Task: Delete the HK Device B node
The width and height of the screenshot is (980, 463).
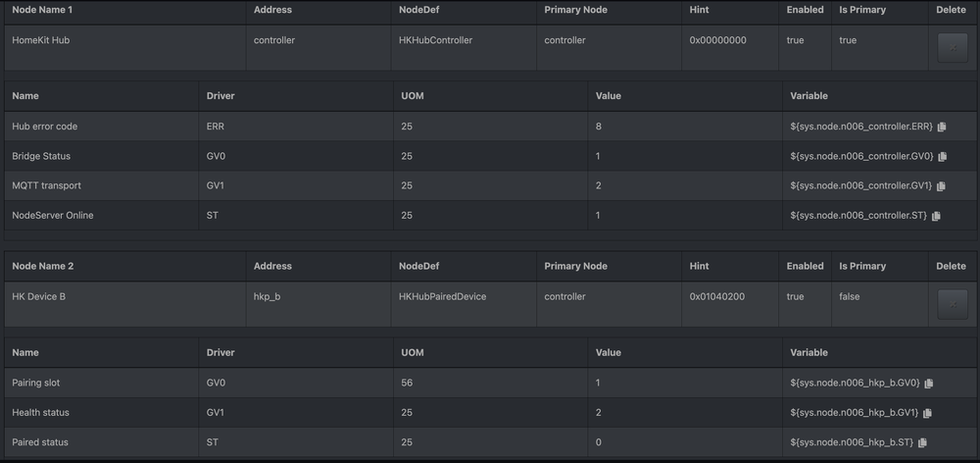Action: [953, 304]
